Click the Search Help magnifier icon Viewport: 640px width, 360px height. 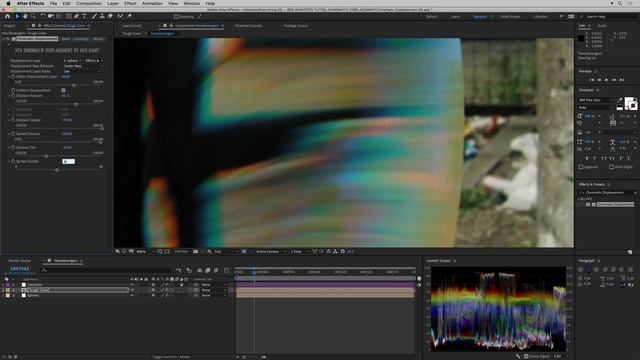coord(582,16)
